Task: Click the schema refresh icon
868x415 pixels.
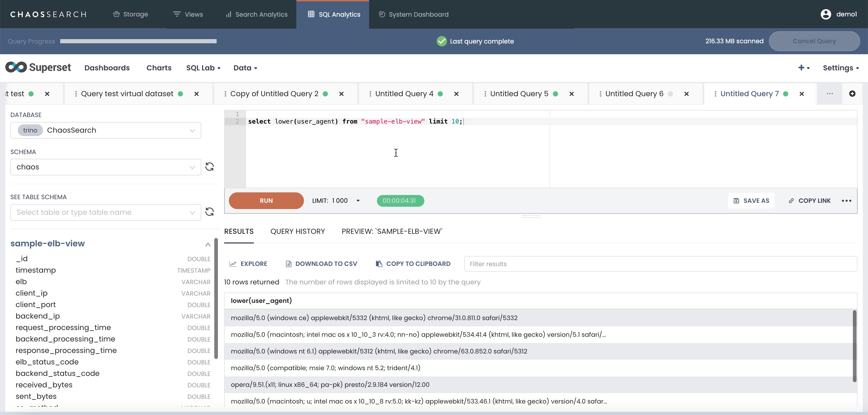Action: point(210,167)
